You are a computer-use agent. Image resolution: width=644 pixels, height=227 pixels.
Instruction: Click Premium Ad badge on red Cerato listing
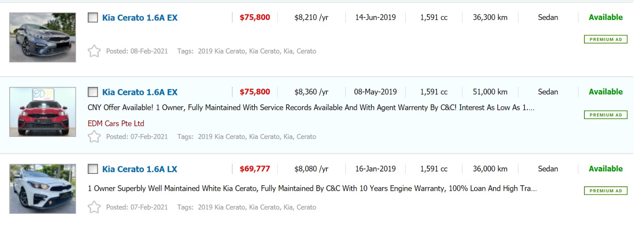tap(605, 115)
